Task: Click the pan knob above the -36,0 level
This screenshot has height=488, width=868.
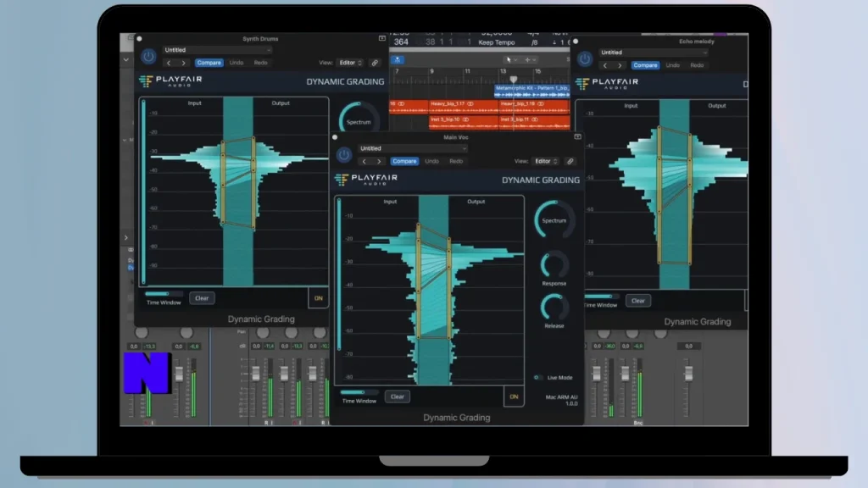Action: [x=604, y=332]
